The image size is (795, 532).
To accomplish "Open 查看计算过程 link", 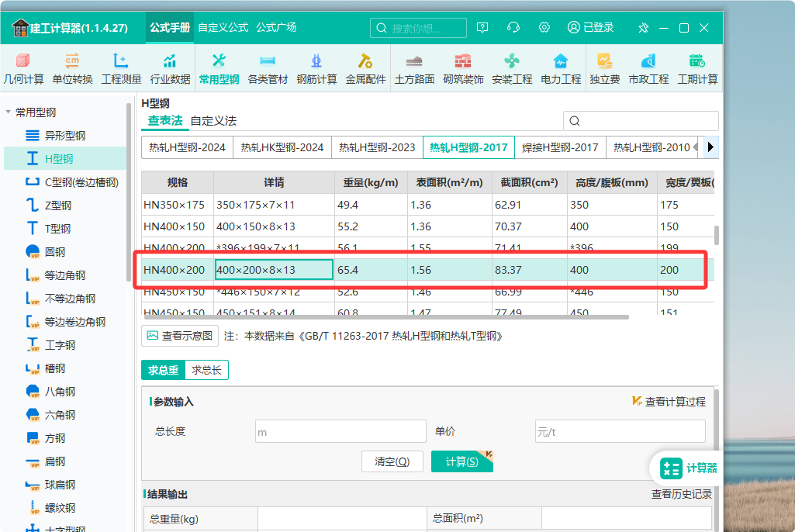I will click(x=669, y=402).
